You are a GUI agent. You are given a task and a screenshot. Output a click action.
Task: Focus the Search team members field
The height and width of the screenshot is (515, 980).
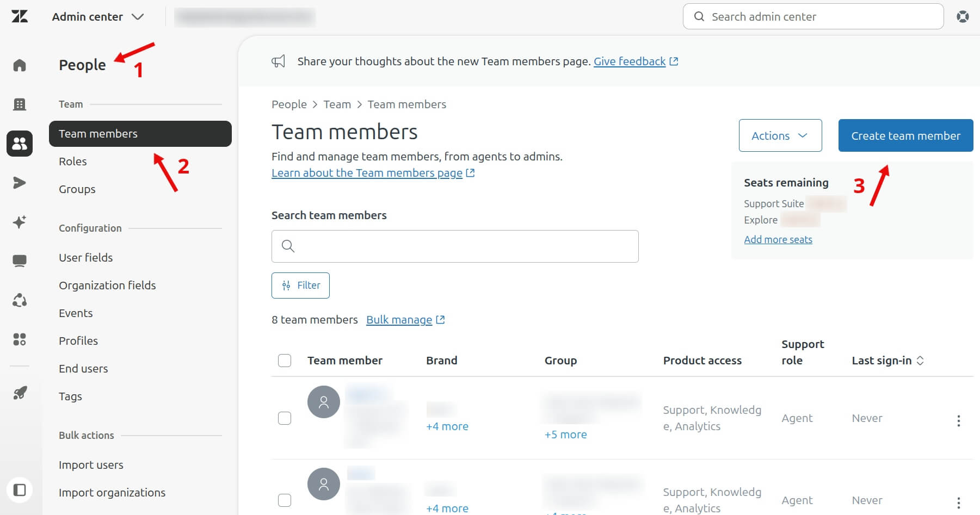pos(455,246)
